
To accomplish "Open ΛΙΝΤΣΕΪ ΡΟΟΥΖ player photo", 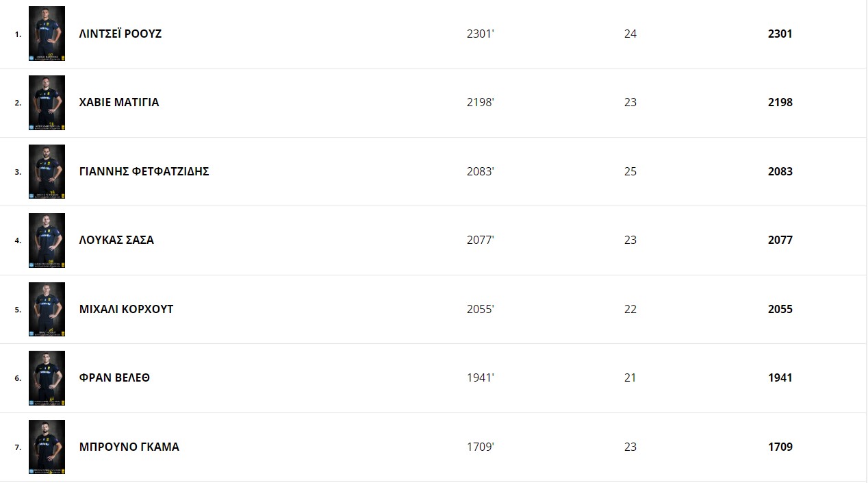I will [x=47, y=34].
